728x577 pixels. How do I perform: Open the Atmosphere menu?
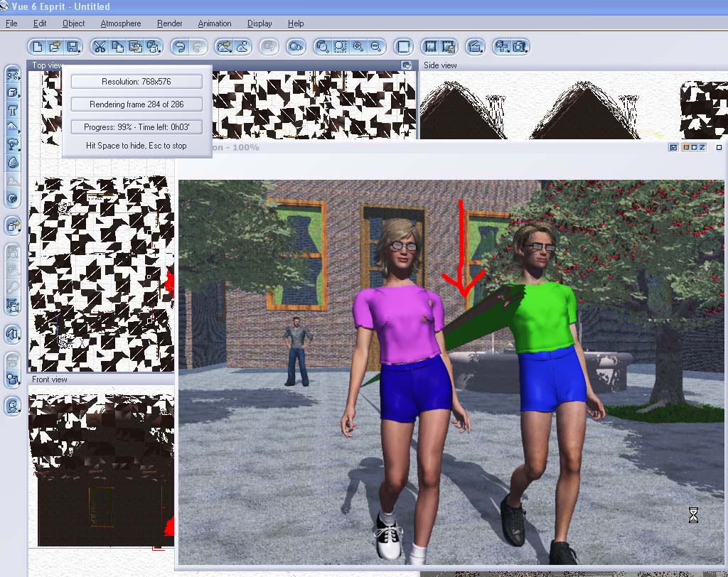[x=120, y=23]
